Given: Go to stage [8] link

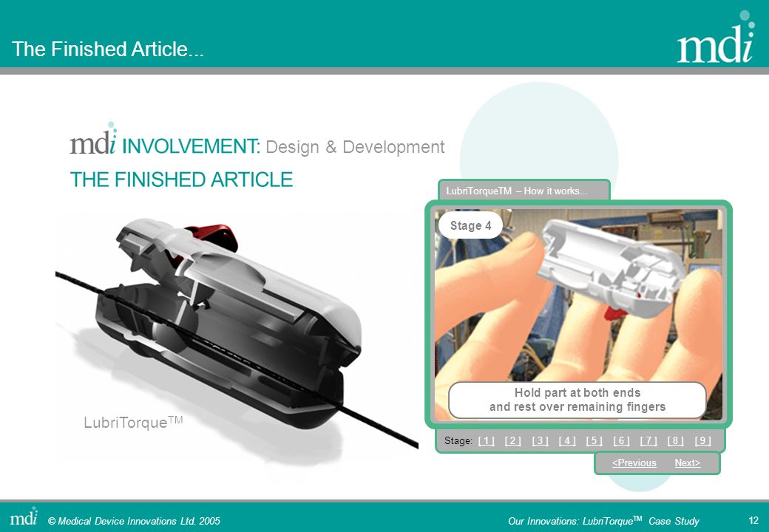Looking at the screenshot, I should point(675,440).
